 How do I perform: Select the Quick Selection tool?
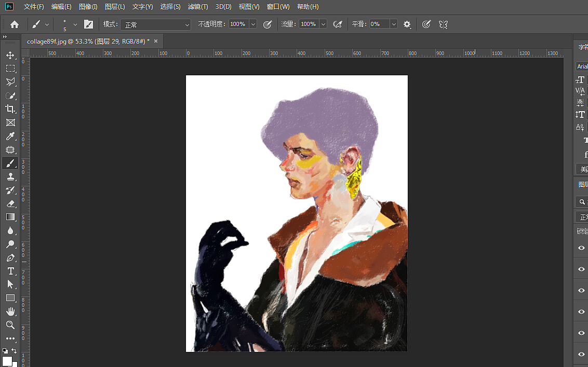(10, 96)
